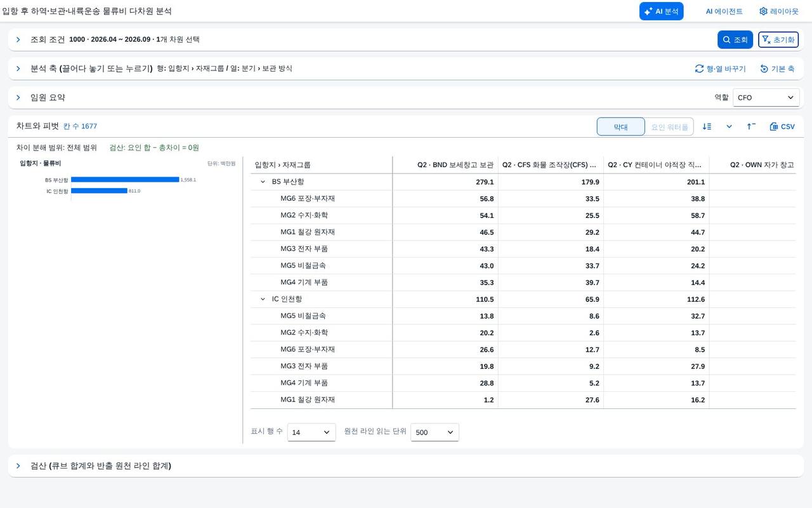The image size is (812, 508).
Task: Open the 표시 행 수 dropdown
Action: [x=311, y=432]
